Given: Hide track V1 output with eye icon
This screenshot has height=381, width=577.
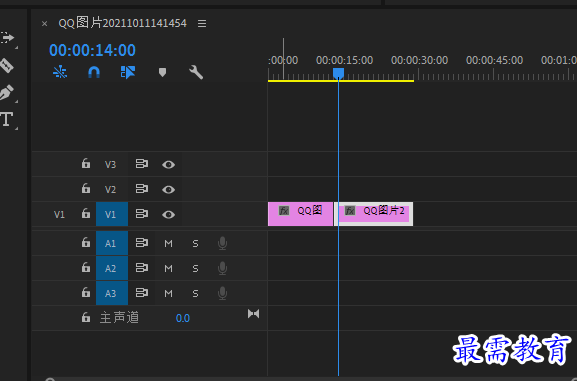Looking at the screenshot, I should coord(169,215).
